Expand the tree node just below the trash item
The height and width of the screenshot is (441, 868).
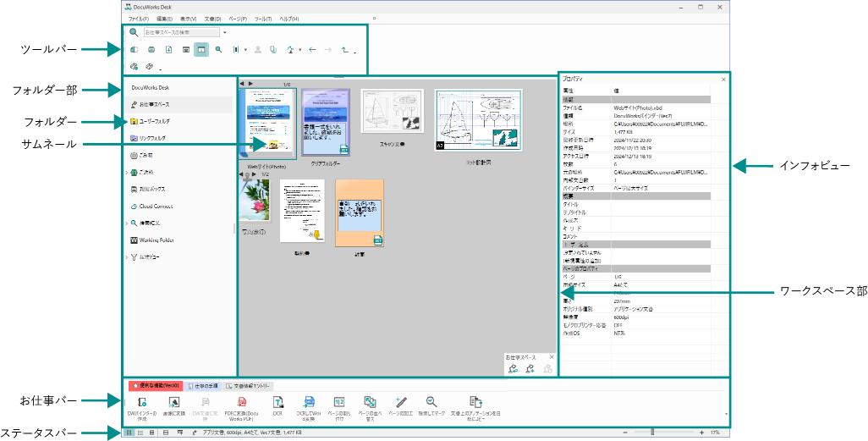(127, 173)
